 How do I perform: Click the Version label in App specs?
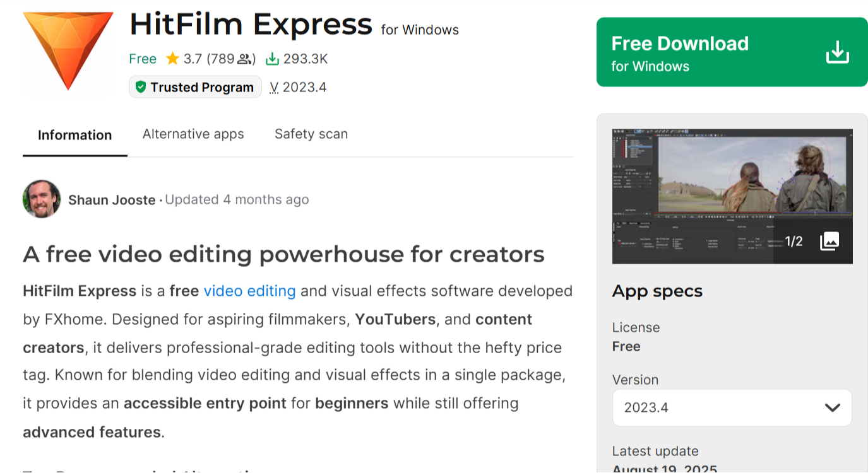635,380
